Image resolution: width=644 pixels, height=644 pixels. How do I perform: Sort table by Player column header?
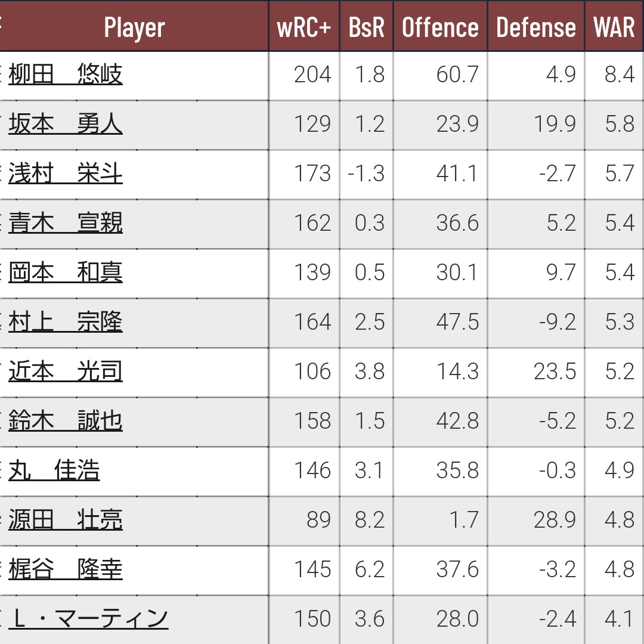pyautogui.click(x=134, y=27)
